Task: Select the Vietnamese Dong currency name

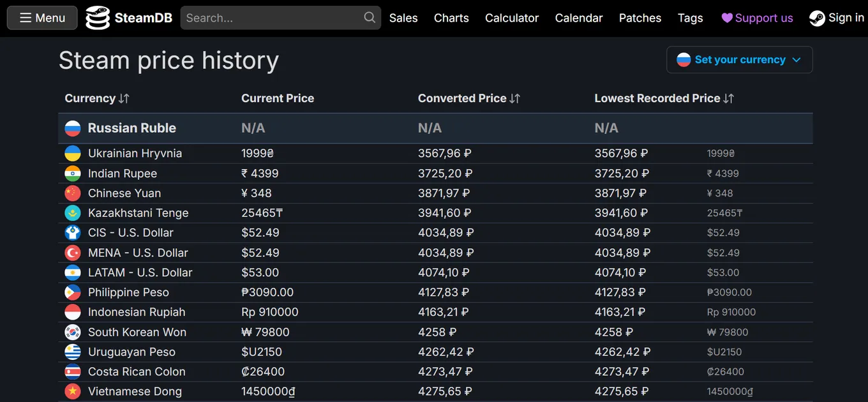Action: [x=135, y=391]
